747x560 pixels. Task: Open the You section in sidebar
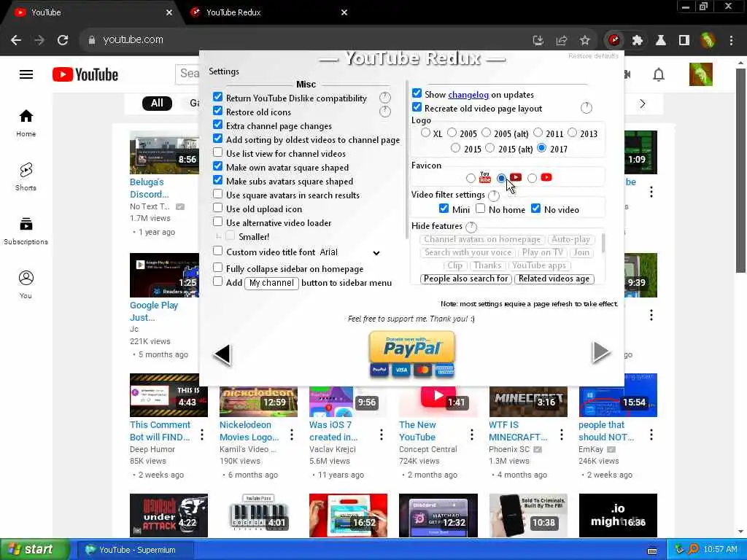point(26,285)
